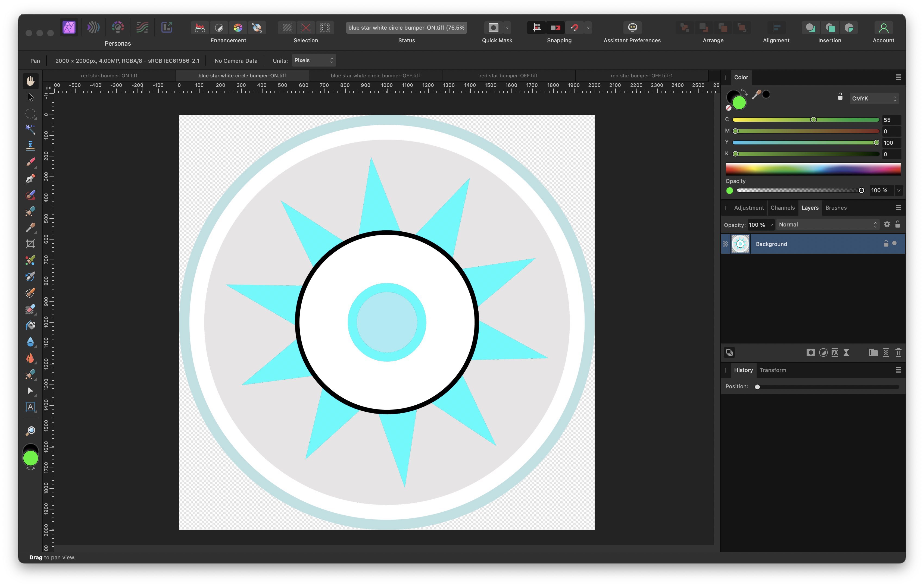Click the Select All selection icon
Viewport: 924px width, 586px height.
point(287,28)
